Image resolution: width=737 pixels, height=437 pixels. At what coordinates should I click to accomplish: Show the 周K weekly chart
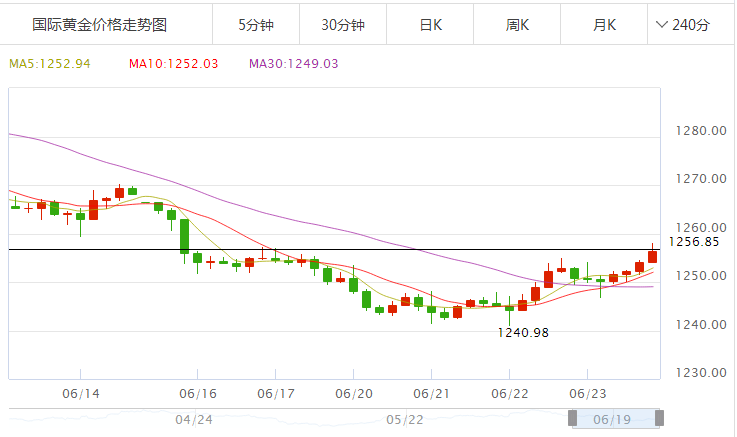coord(517,25)
